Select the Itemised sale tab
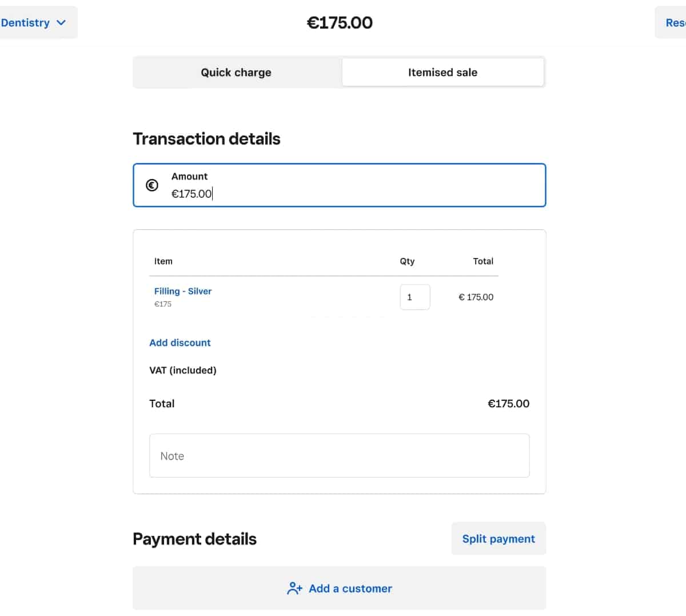The width and height of the screenshot is (686, 616). coord(442,73)
